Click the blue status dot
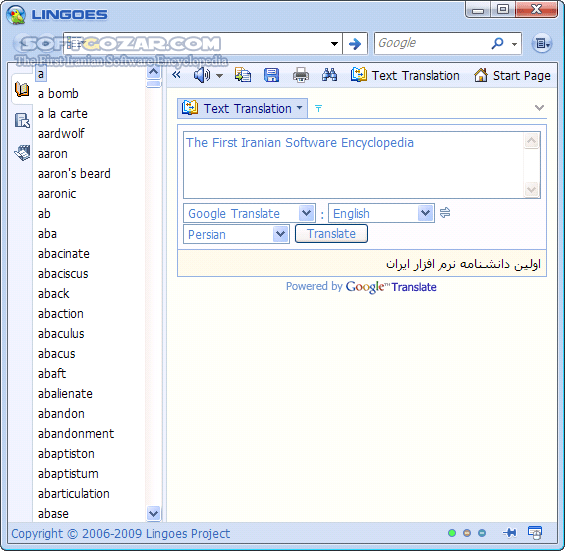The image size is (565, 551). click(x=482, y=533)
